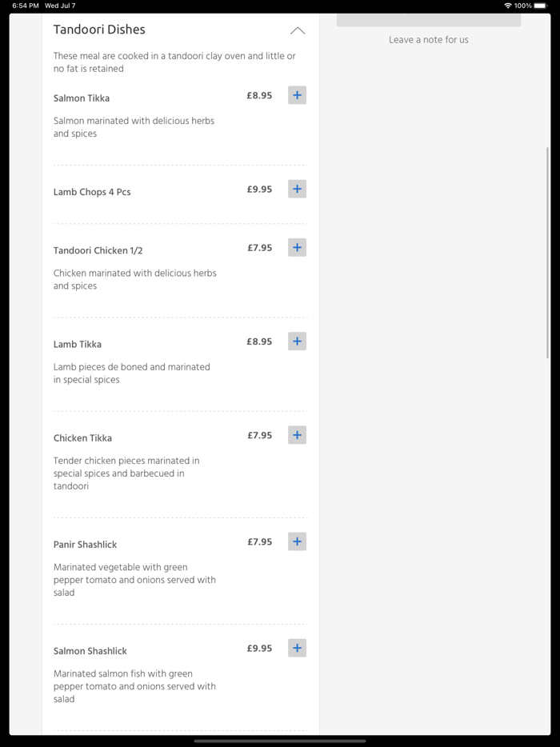The height and width of the screenshot is (747, 560).
Task: Tap plus icon for Salmon Shashlick
Action: pyautogui.click(x=297, y=648)
